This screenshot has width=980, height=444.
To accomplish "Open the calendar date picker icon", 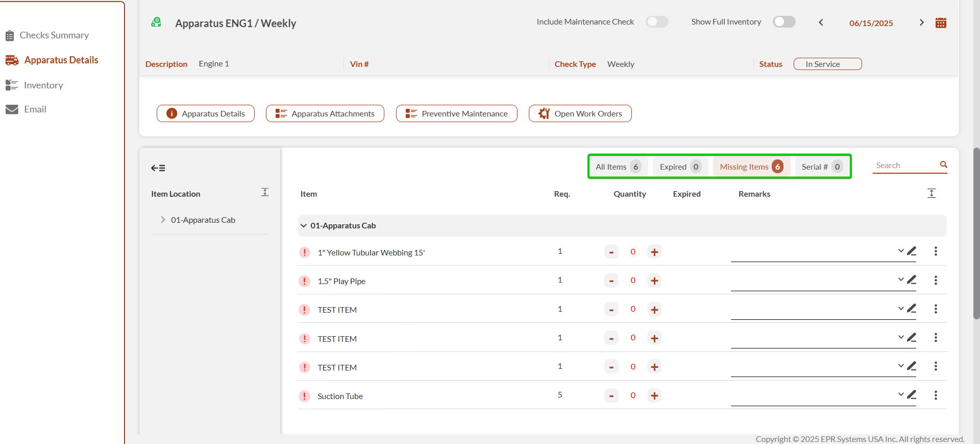I will (x=941, y=22).
